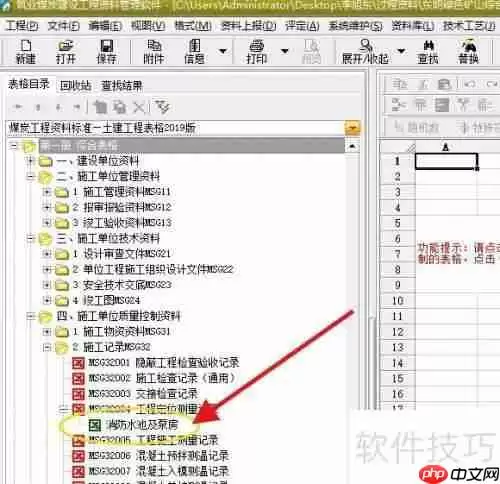
Task: Switch to the 查找结果 tab
Action: coord(122,86)
